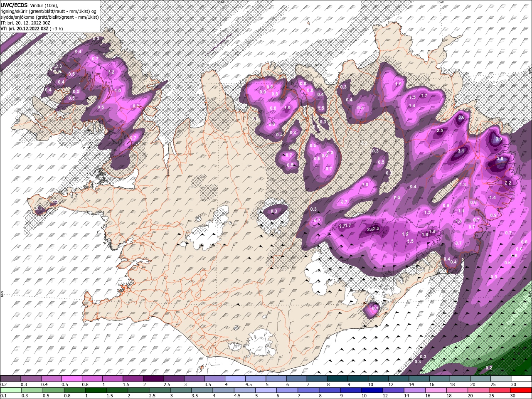Select the dark teal 8 mm snow legend swatch

coord(337,379)
